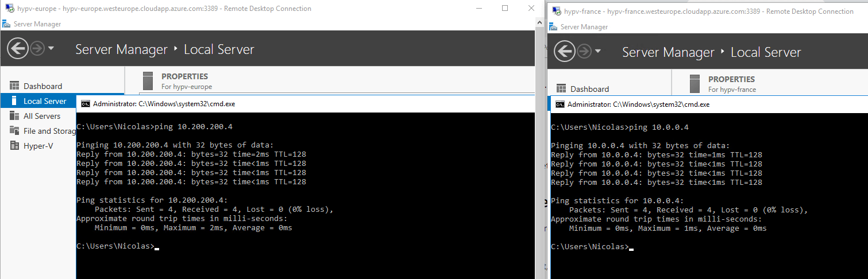Click Dashboard grid icon in hypv-france sidebar
Screen dimensions: 868x279
point(561,89)
